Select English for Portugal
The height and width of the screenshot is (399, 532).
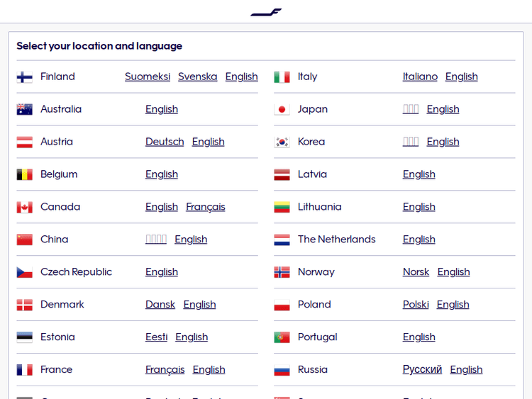click(419, 337)
